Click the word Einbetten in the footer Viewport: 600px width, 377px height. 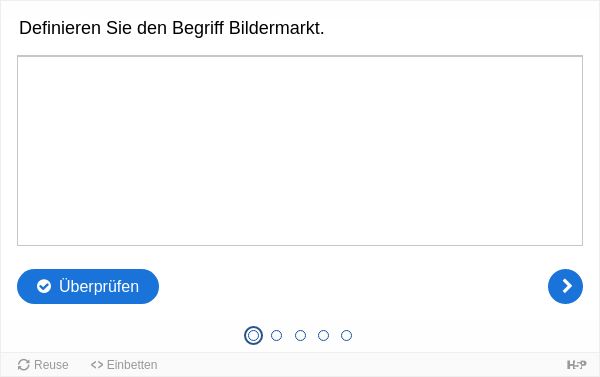pos(132,365)
